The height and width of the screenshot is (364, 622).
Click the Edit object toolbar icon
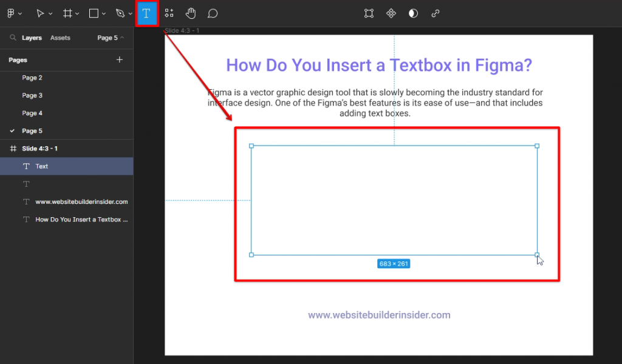(x=369, y=13)
